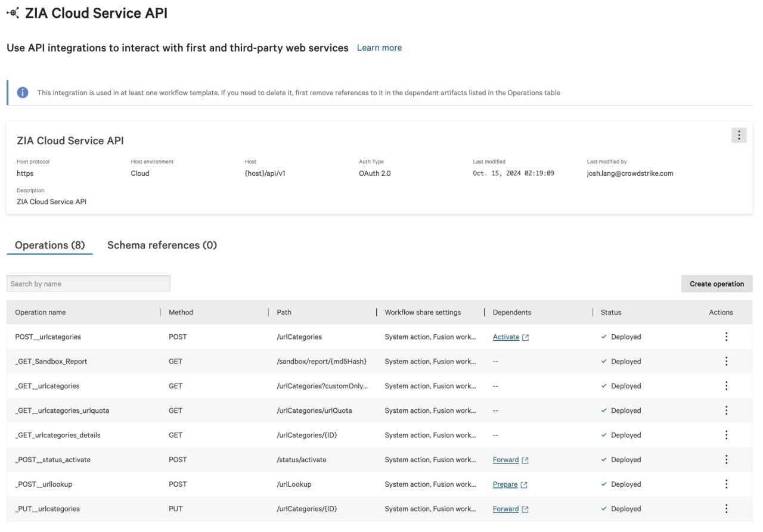
Task: Switch to the Schema references (0) tab
Action: (162, 245)
